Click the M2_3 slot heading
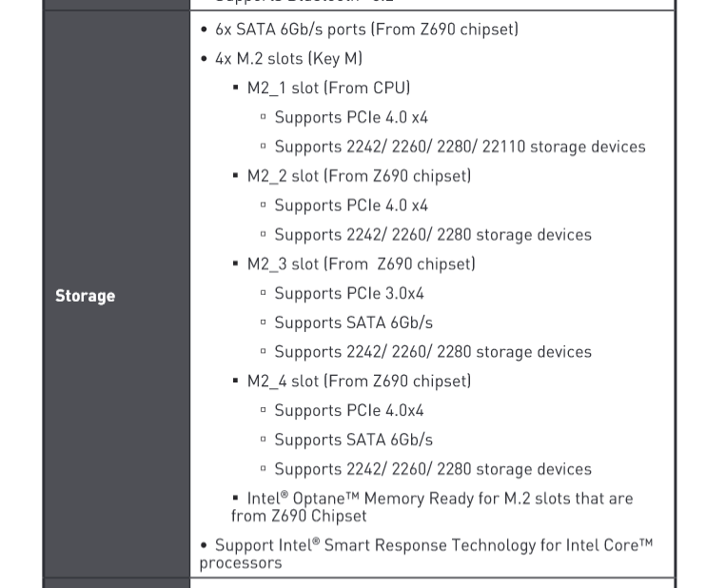Image resolution: width=726 pixels, height=588 pixels. click(361, 265)
